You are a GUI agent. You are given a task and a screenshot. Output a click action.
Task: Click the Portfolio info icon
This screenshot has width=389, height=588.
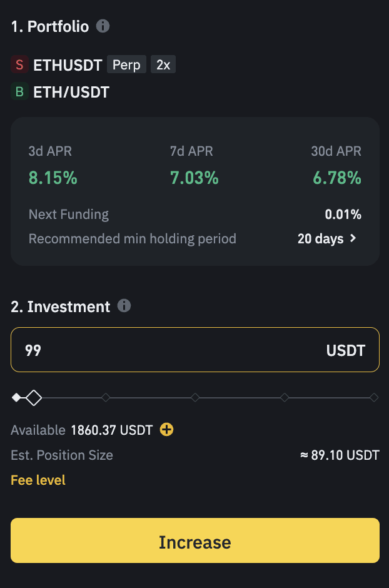pos(103,26)
